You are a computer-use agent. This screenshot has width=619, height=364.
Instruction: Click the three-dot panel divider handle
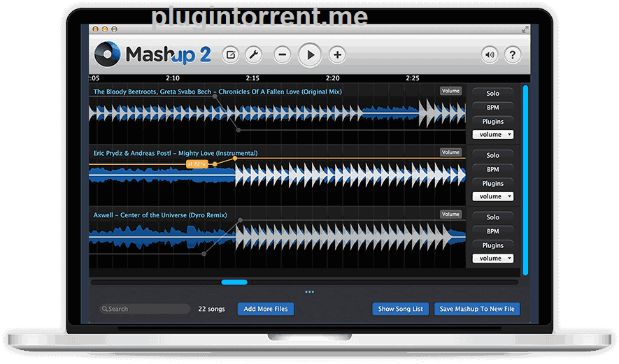pos(309,292)
